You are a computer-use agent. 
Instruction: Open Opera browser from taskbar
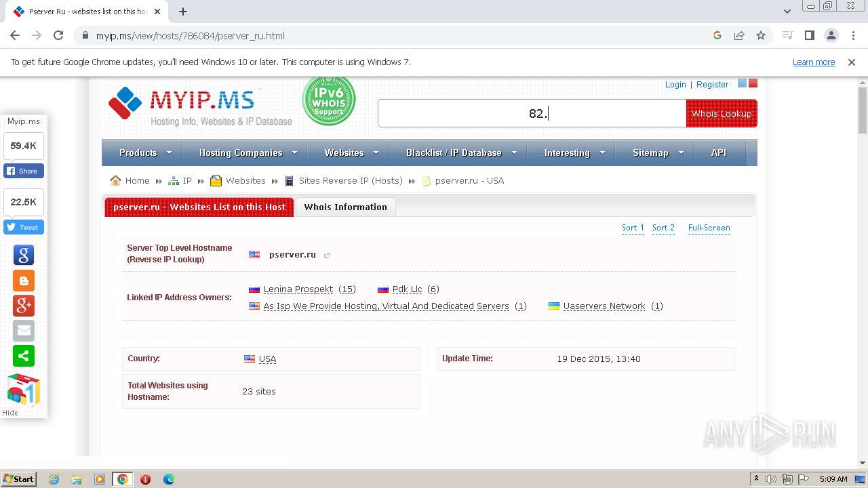[x=145, y=479]
